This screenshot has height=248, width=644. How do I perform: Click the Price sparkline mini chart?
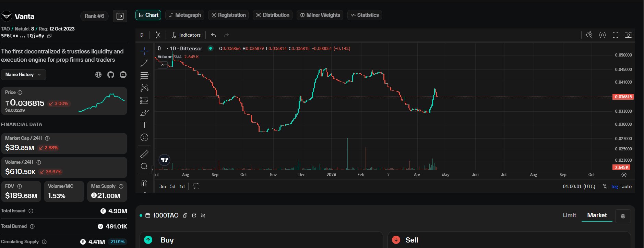click(x=102, y=102)
